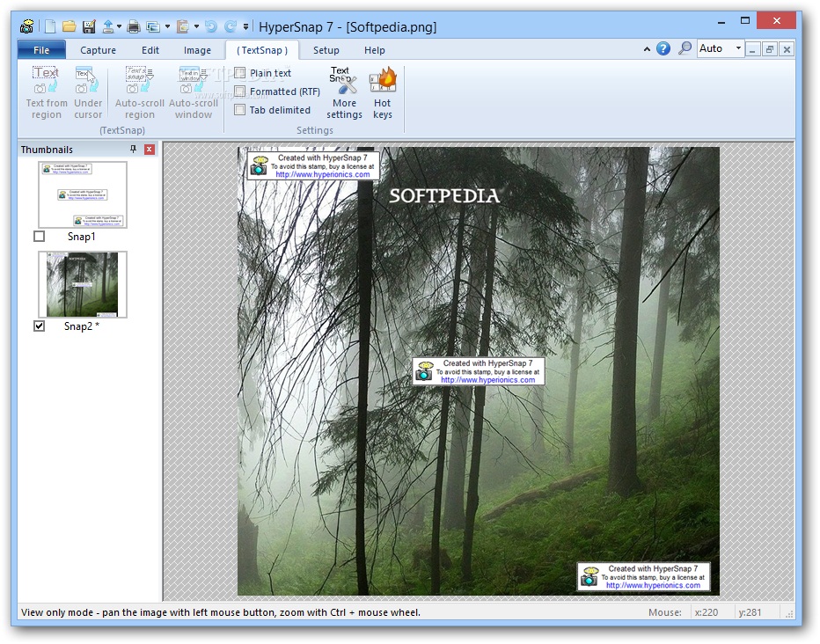Switch to the Setup tab
Image resolution: width=820 pixels, height=644 pixels.
tap(326, 50)
